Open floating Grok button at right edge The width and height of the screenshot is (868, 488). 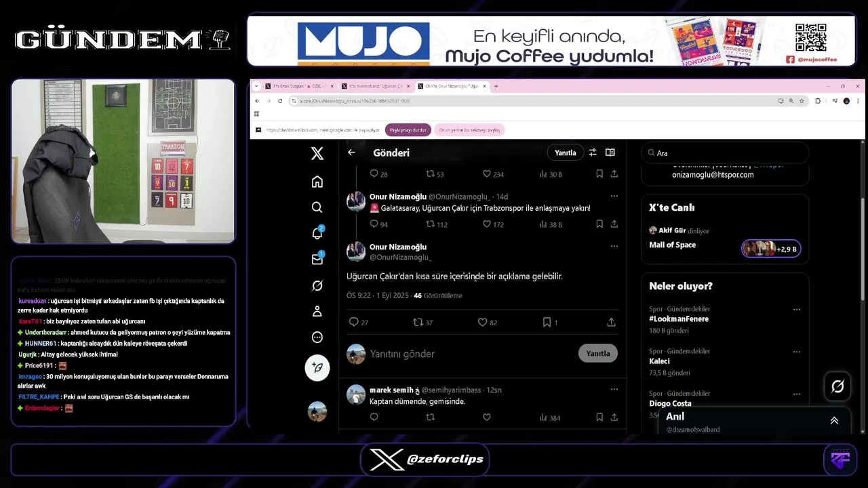point(837,386)
